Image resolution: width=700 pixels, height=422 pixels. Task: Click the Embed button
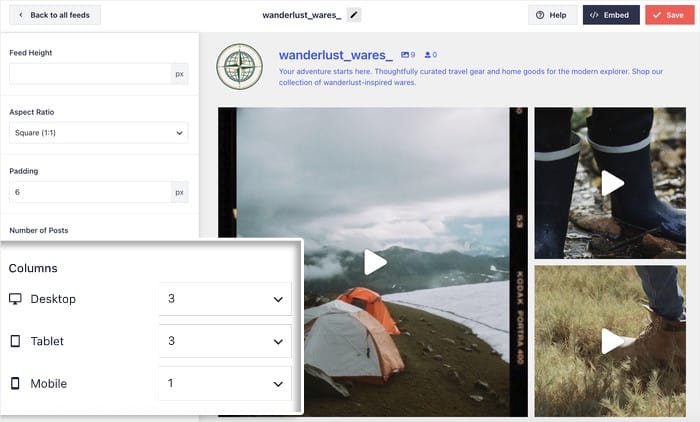(611, 15)
